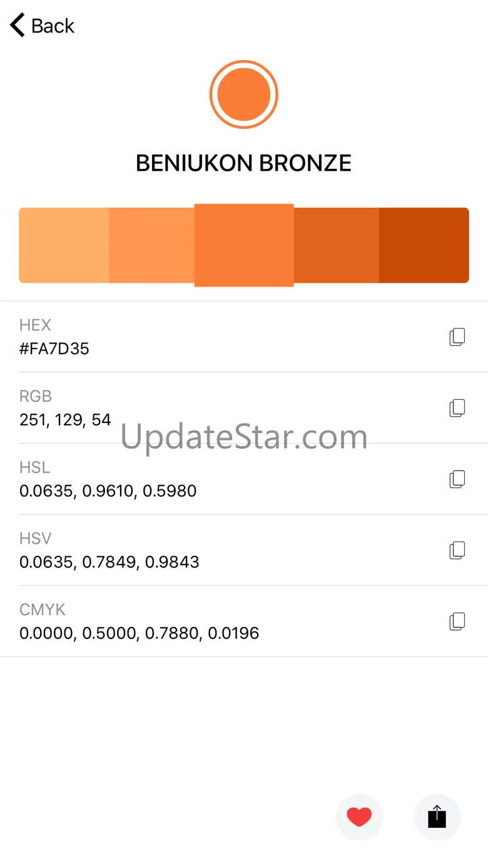Screen dimensions: 488x868
Task: Copy the HSV value icon
Action: tap(457, 551)
